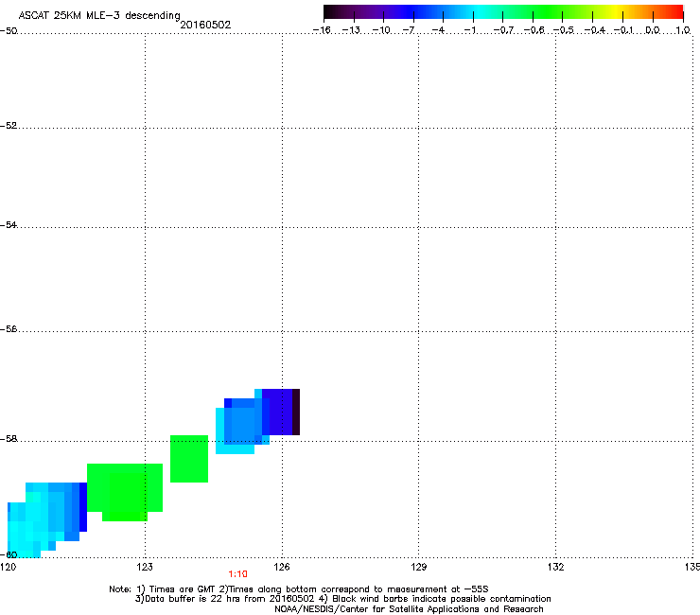
Task: Click latitude axis label -50
Action: coord(9,31)
